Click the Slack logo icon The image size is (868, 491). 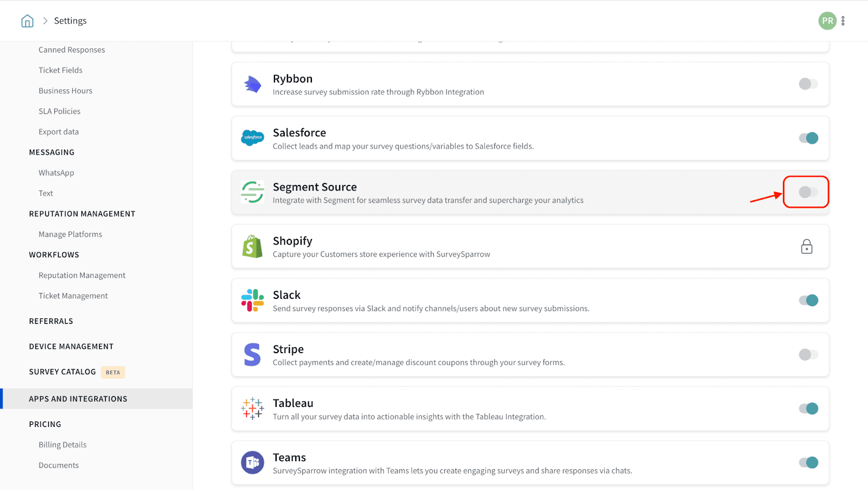tap(252, 301)
